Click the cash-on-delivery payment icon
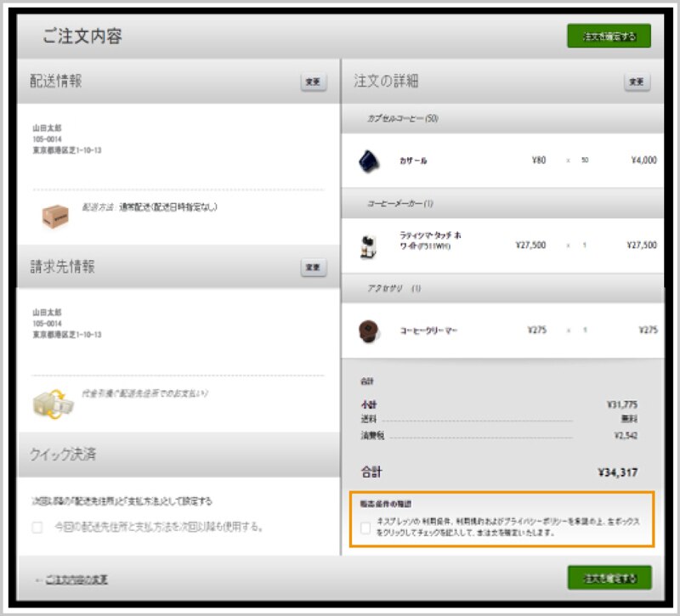This screenshot has height=616, width=680. (53, 402)
